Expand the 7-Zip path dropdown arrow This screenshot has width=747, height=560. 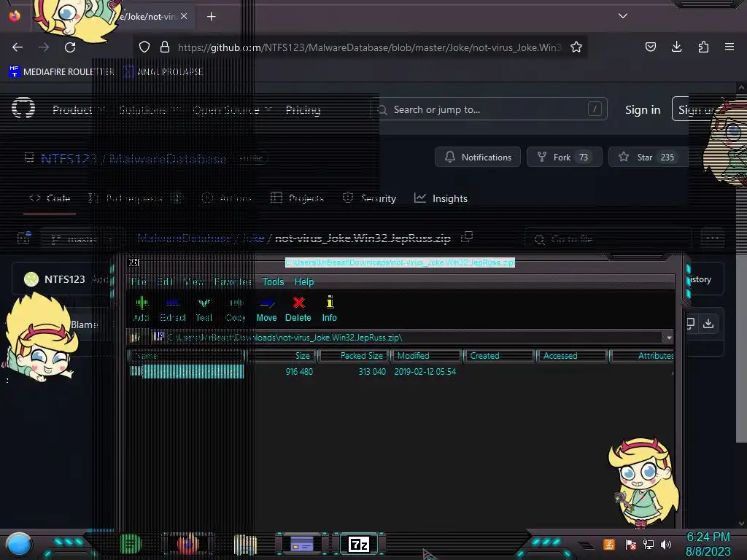point(669,338)
